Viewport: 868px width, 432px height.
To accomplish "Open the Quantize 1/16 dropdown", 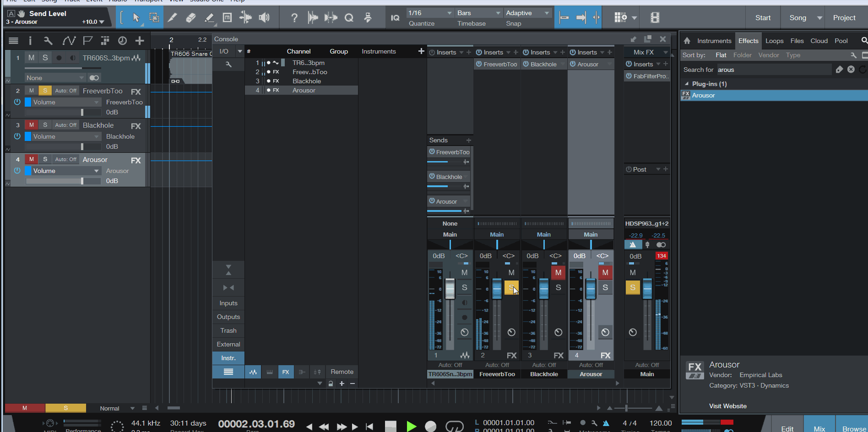I will tap(430, 13).
